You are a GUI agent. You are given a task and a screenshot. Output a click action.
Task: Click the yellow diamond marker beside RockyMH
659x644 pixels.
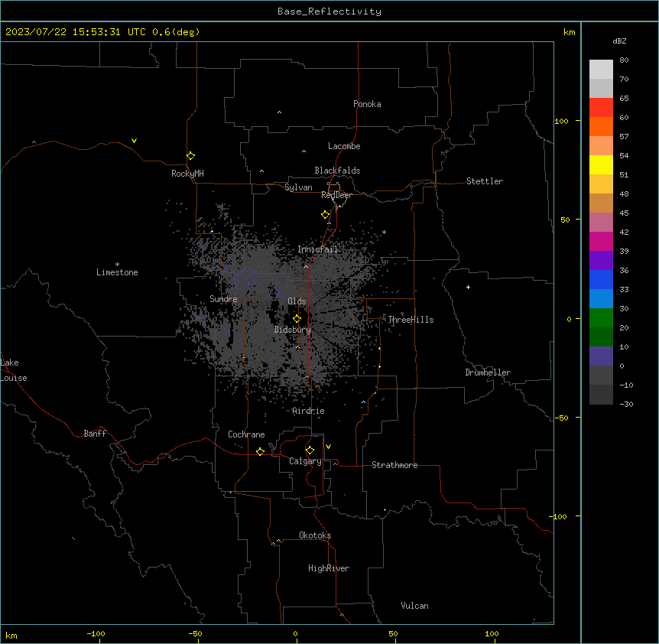tap(191, 156)
